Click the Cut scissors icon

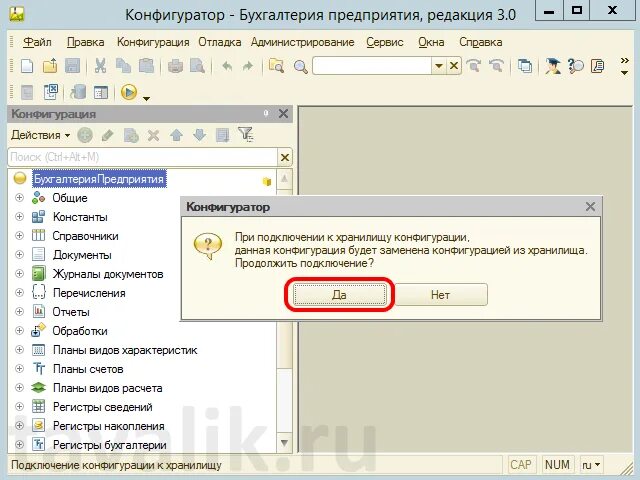[x=100, y=66]
